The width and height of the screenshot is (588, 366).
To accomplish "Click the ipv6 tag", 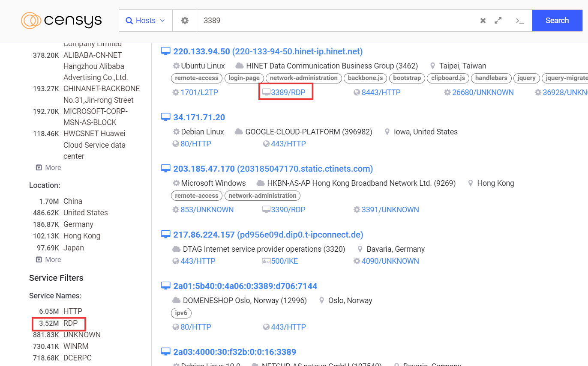I will point(181,313).
